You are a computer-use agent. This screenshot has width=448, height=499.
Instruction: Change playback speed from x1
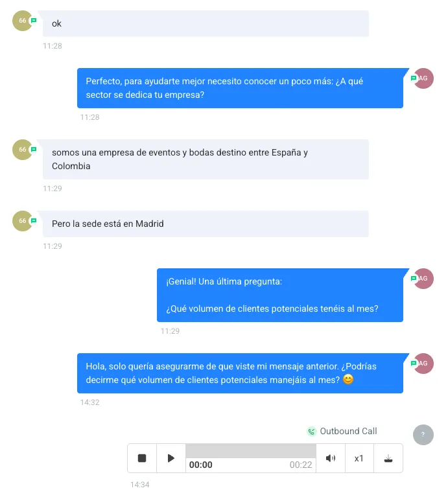[x=359, y=458]
